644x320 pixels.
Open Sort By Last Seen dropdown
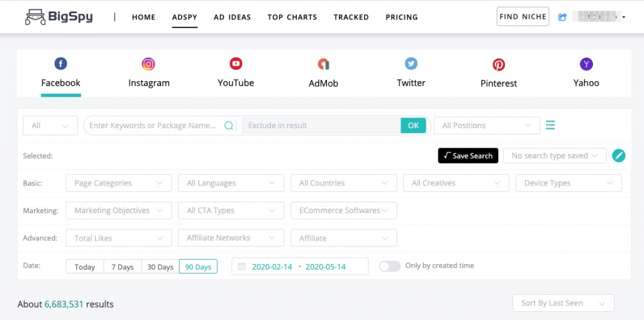click(563, 303)
